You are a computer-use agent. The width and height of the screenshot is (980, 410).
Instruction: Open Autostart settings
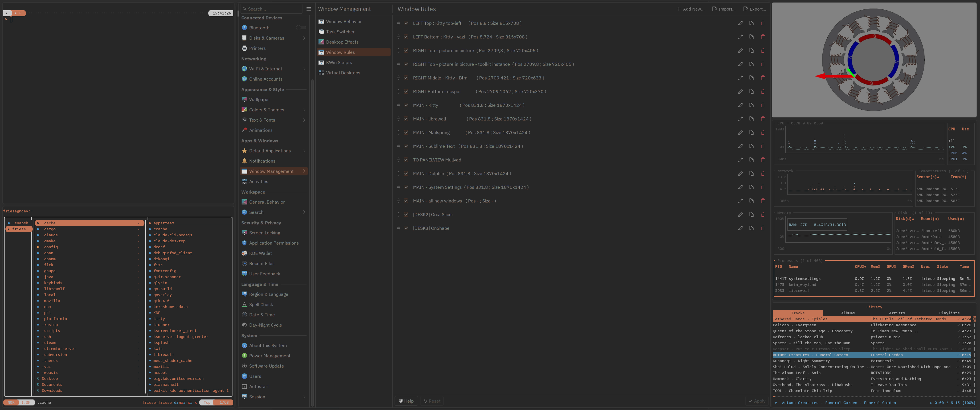pyautogui.click(x=274, y=387)
